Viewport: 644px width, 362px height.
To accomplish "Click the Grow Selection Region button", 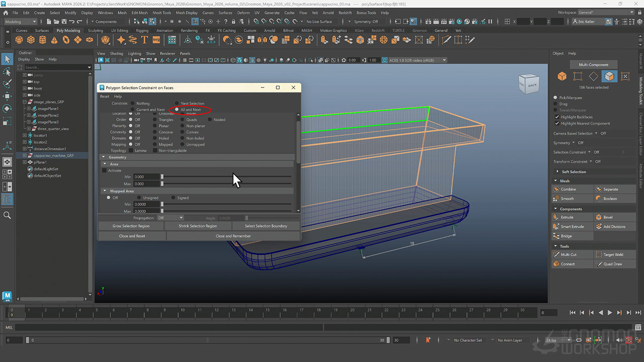I will [x=131, y=226].
